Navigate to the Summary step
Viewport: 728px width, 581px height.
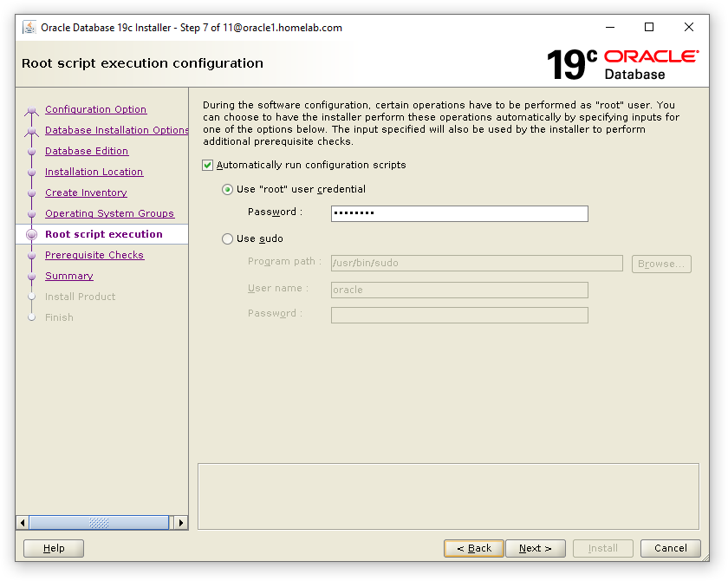pos(68,276)
